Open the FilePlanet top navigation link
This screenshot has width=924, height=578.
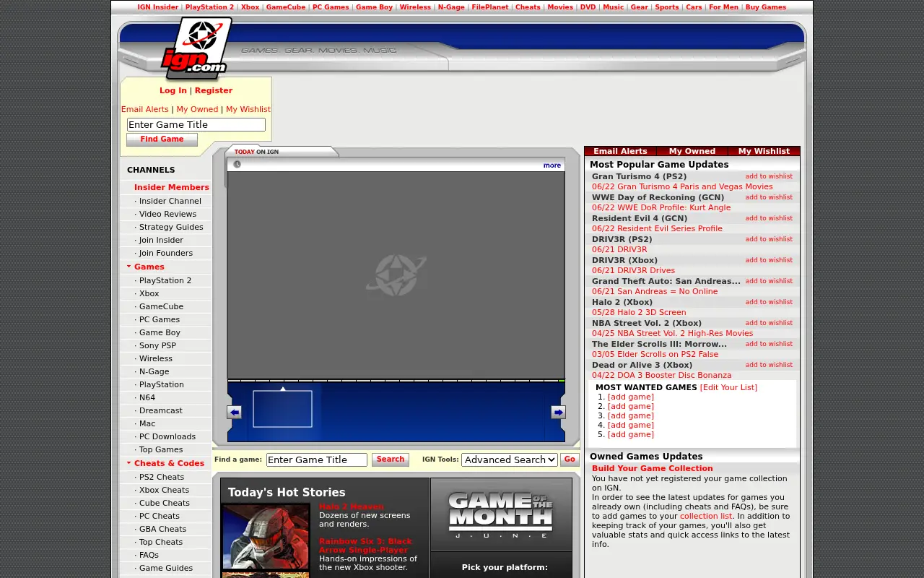(490, 7)
